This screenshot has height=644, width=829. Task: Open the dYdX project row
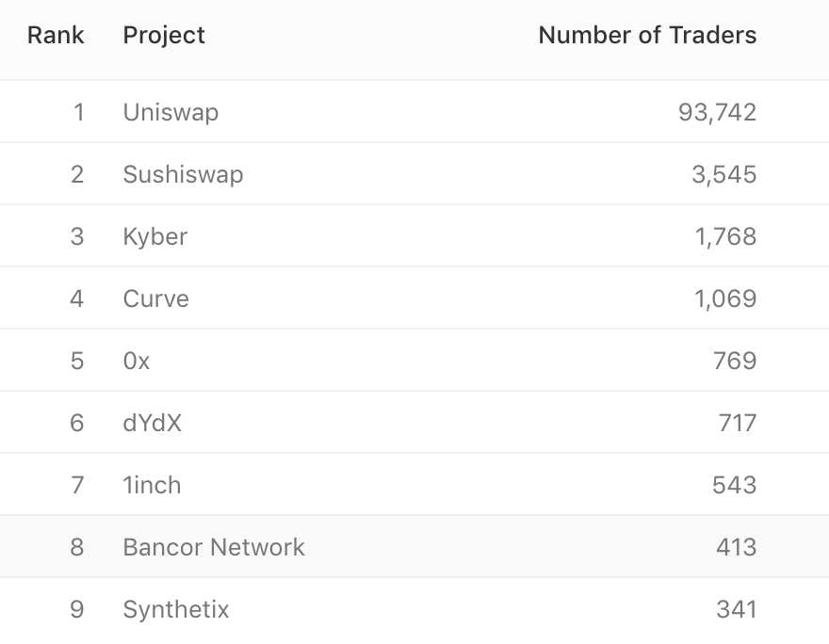[414, 423]
